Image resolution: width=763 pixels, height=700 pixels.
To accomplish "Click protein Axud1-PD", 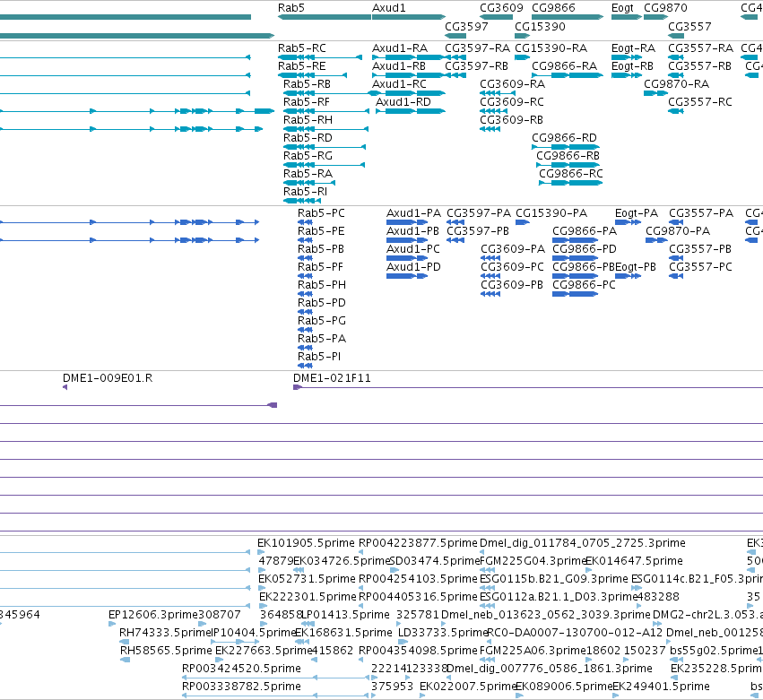I will point(413,268).
